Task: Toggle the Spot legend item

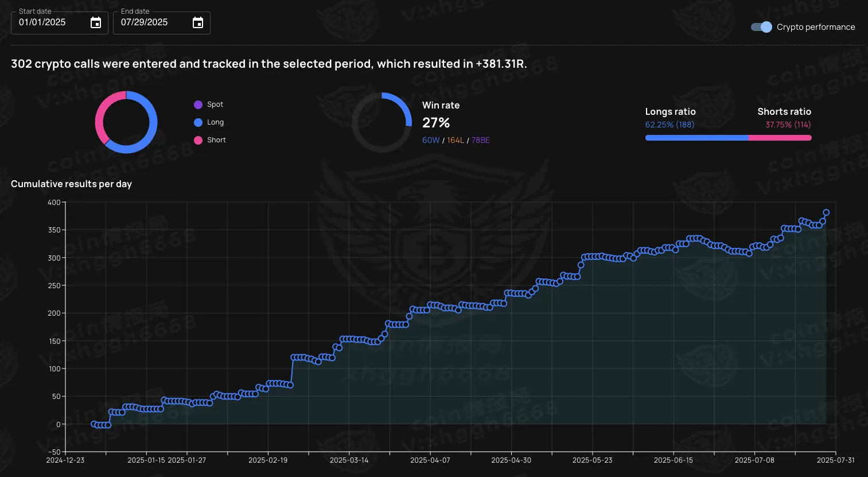Action: (215, 104)
